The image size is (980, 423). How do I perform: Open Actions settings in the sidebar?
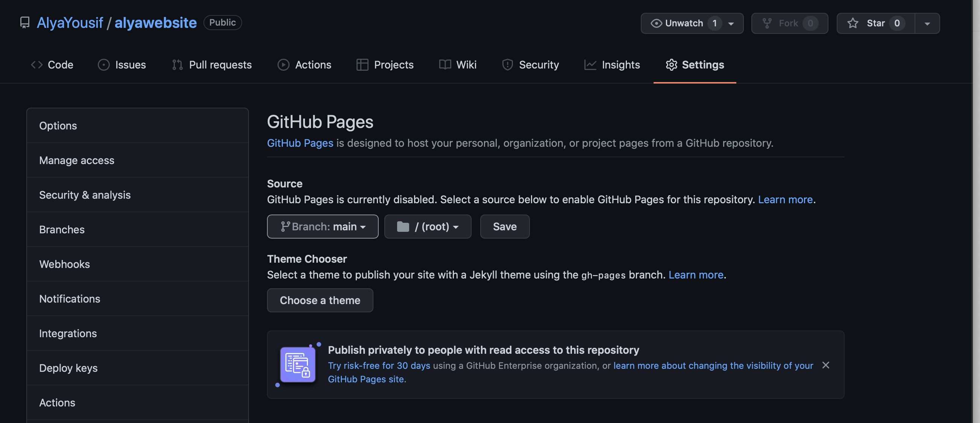[138, 403]
